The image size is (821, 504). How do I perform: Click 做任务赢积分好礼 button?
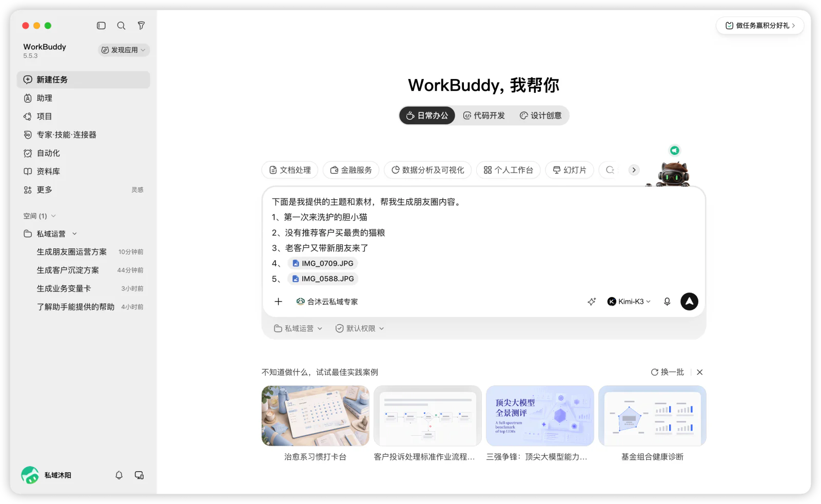tap(760, 26)
